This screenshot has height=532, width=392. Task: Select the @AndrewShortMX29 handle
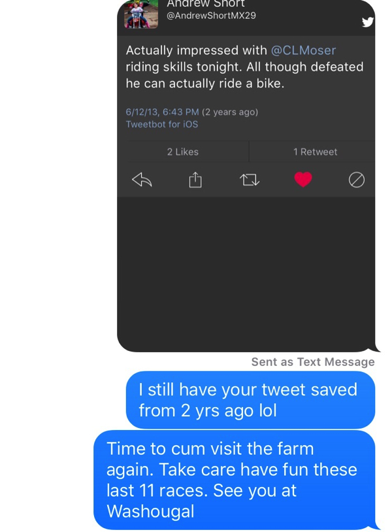(212, 16)
